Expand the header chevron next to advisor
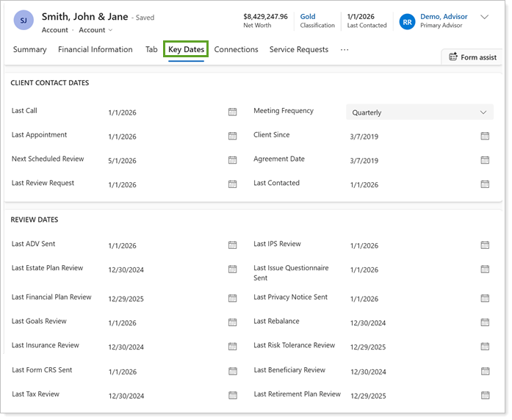 click(x=484, y=17)
